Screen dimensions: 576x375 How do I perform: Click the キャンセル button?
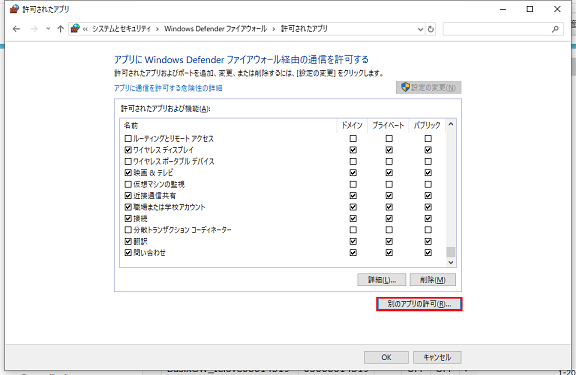pyautogui.click(x=437, y=357)
